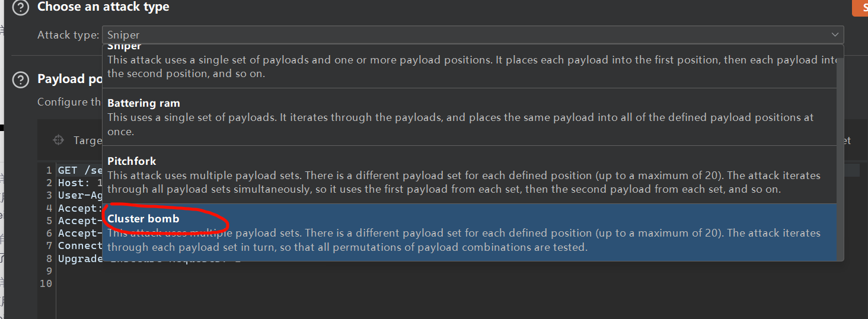Open help for the Payload positions section
The width and height of the screenshot is (868, 319).
[21, 79]
